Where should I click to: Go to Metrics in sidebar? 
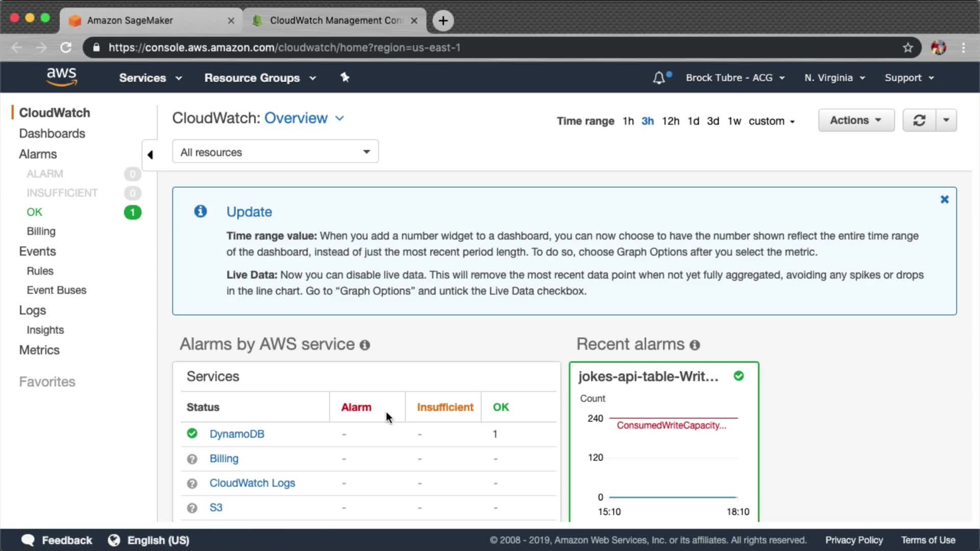39,350
